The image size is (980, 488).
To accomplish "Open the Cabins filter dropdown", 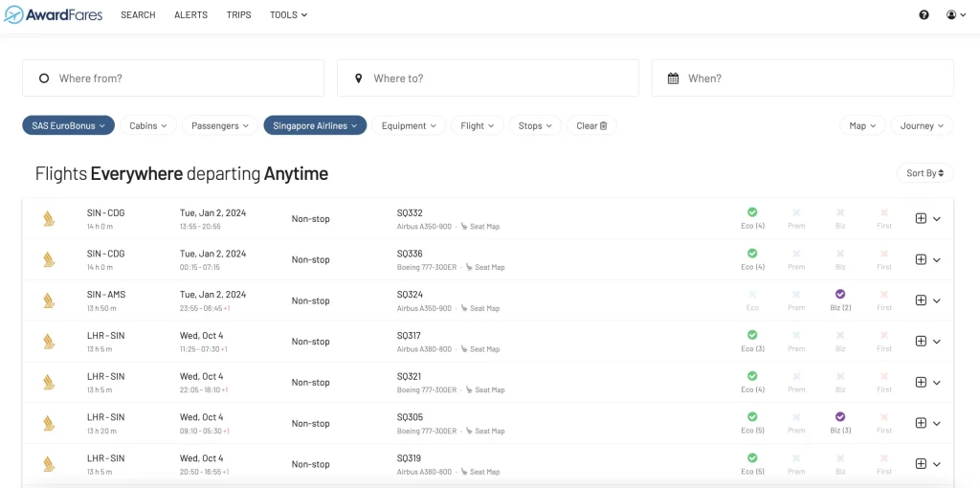I will [x=148, y=125].
